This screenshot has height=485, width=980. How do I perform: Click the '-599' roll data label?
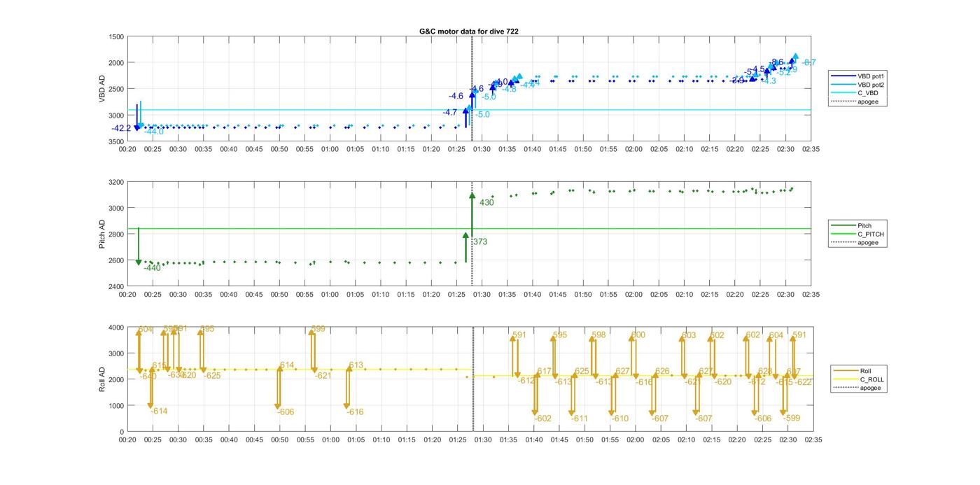tap(792, 418)
